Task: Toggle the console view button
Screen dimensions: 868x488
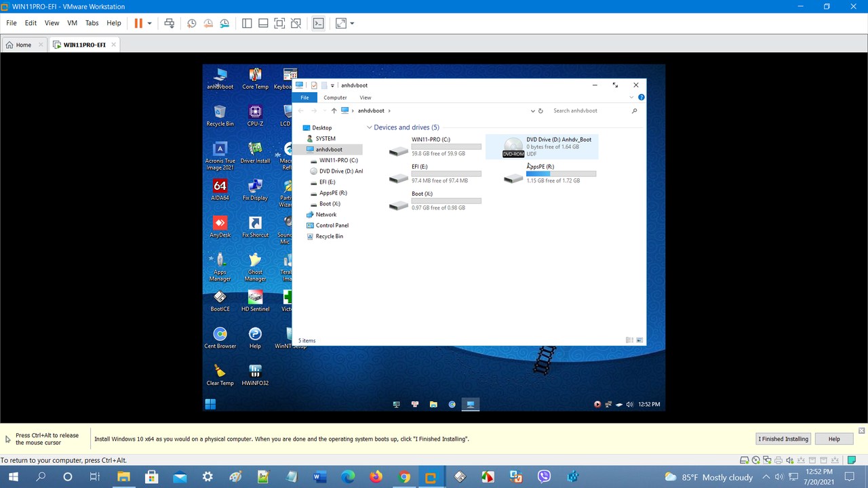Action: tap(319, 23)
